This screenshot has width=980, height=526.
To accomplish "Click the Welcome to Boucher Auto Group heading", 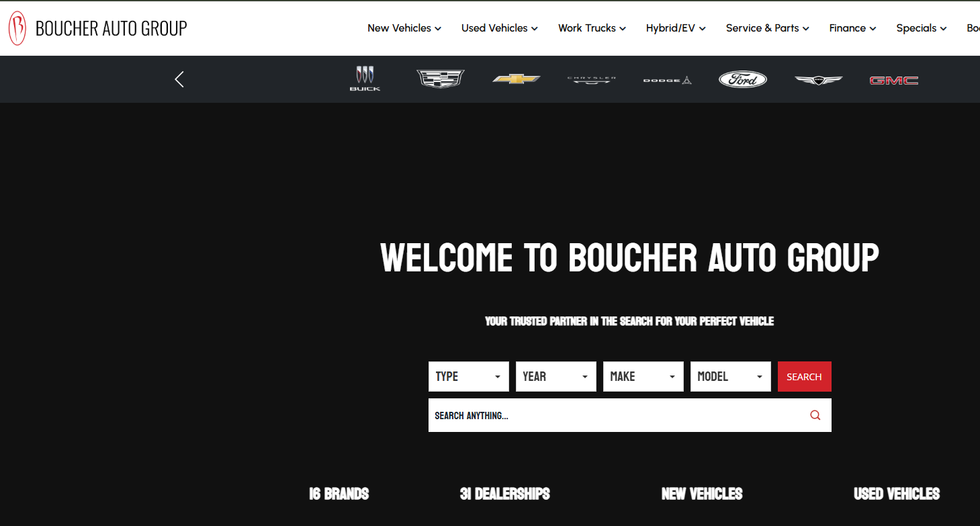I will pos(630,257).
